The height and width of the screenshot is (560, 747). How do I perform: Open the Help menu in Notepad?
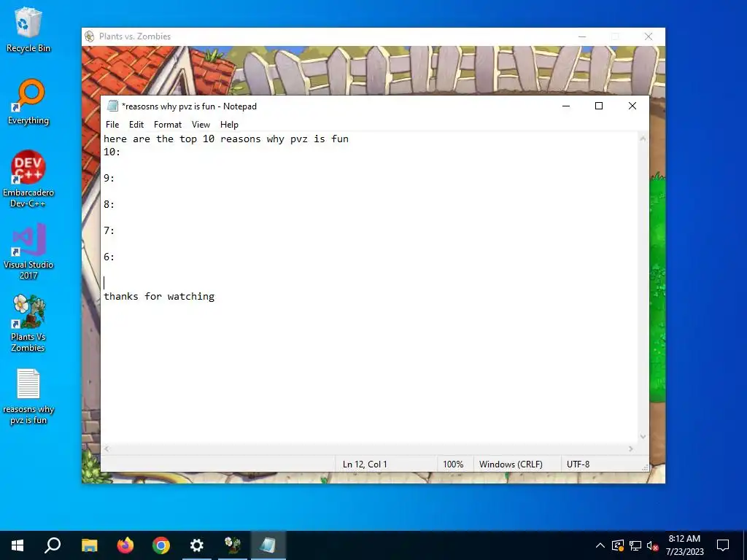click(x=229, y=125)
